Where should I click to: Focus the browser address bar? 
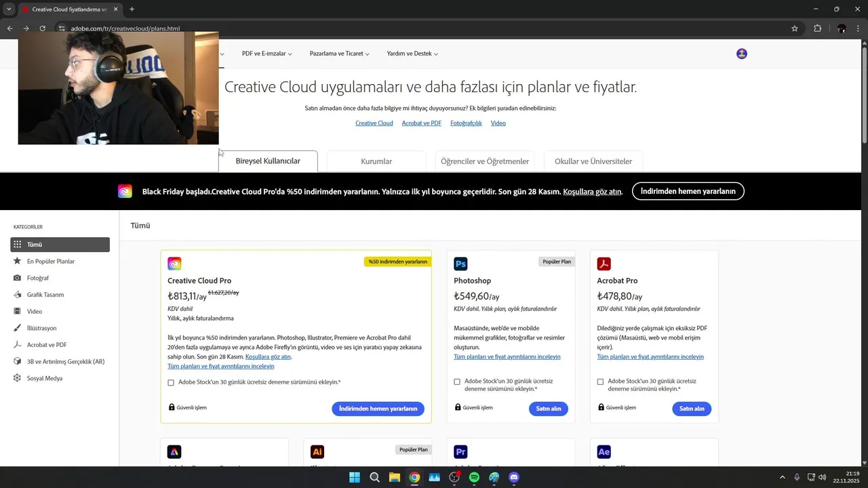click(420, 28)
